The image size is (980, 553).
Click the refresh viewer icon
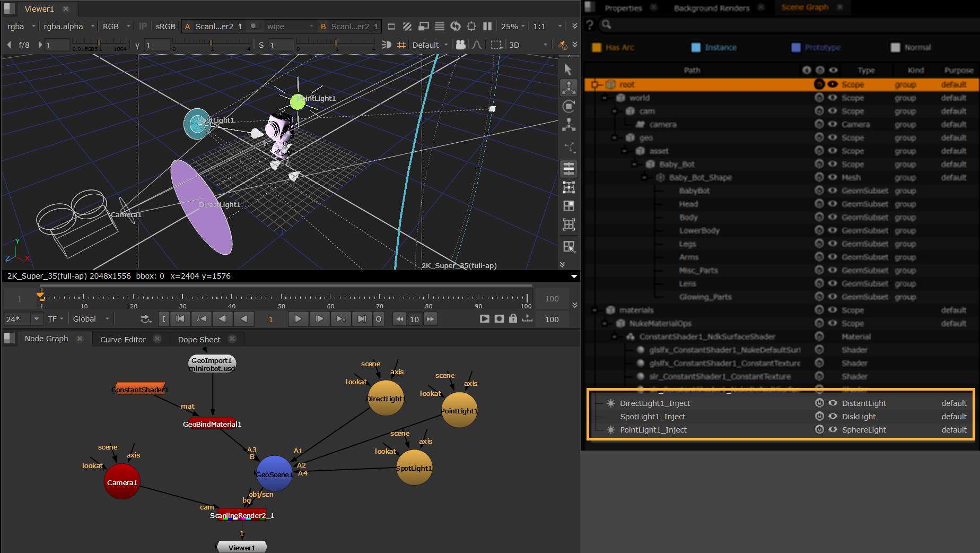click(x=456, y=26)
